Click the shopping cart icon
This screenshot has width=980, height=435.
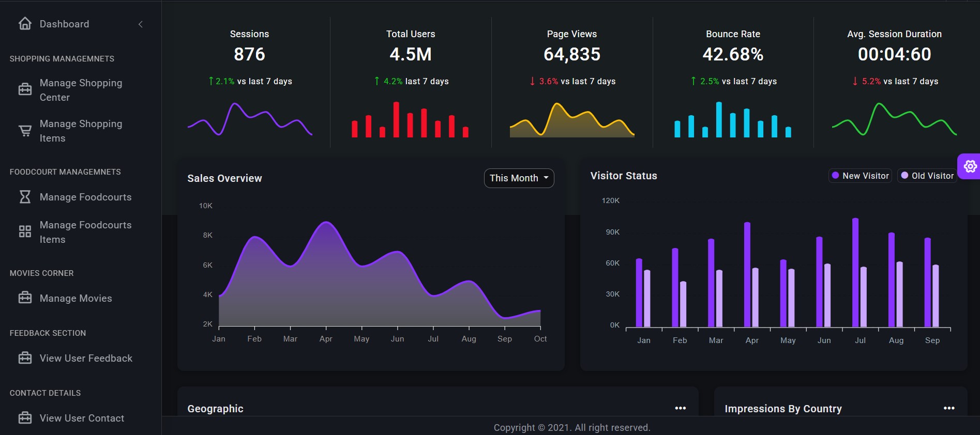[x=25, y=131]
